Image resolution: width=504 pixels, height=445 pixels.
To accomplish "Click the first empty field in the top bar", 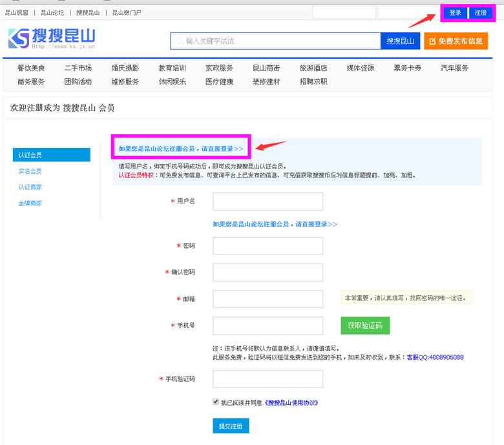I will pos(344,12).
